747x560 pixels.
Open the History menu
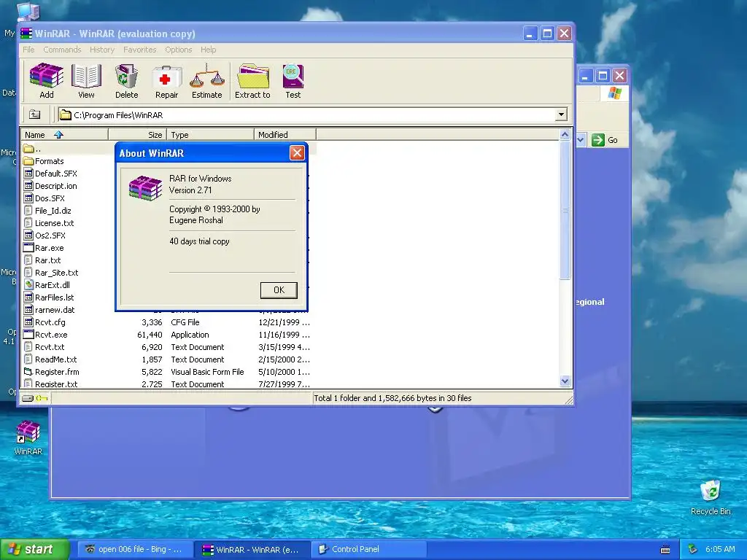point(102,50)
